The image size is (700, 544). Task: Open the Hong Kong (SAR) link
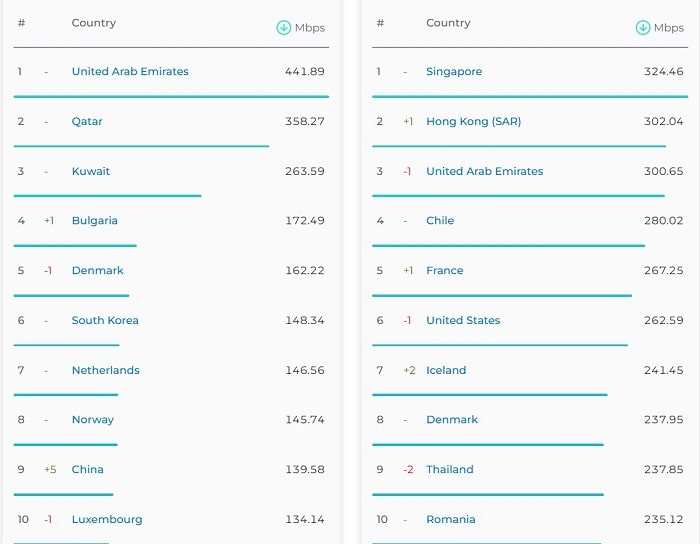pos(473,122)
